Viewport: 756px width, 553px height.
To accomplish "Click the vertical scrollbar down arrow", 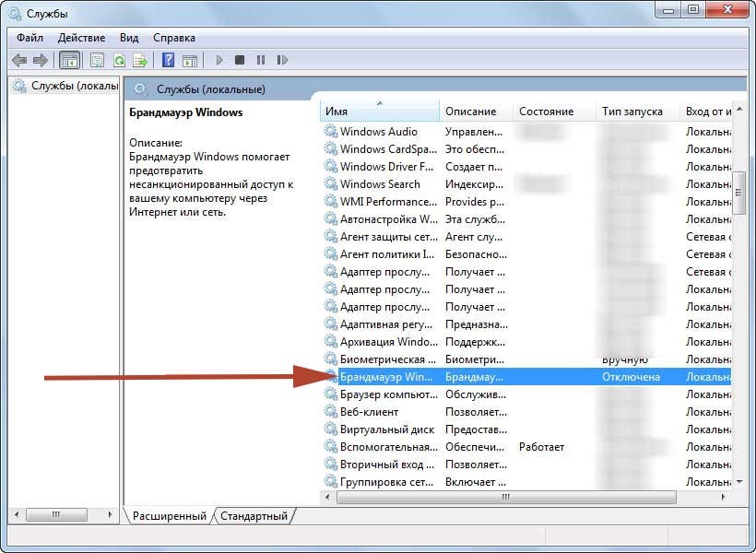I will [738, 482].
